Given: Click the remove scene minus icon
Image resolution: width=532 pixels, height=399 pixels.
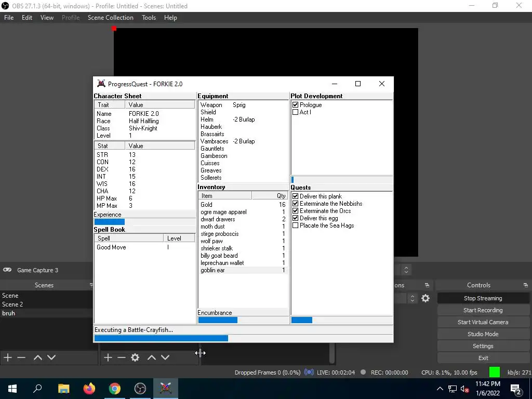Looking at the screenshot, I should [x=21, y=357].
